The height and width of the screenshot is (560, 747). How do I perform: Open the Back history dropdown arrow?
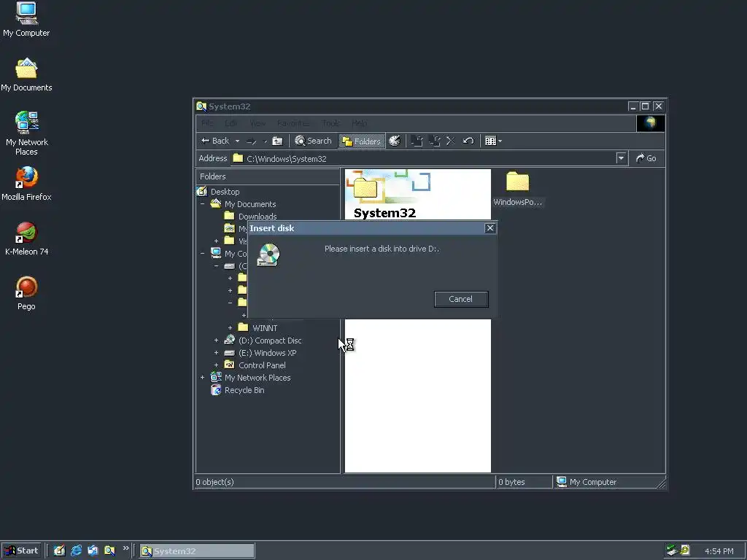(237, 141)
